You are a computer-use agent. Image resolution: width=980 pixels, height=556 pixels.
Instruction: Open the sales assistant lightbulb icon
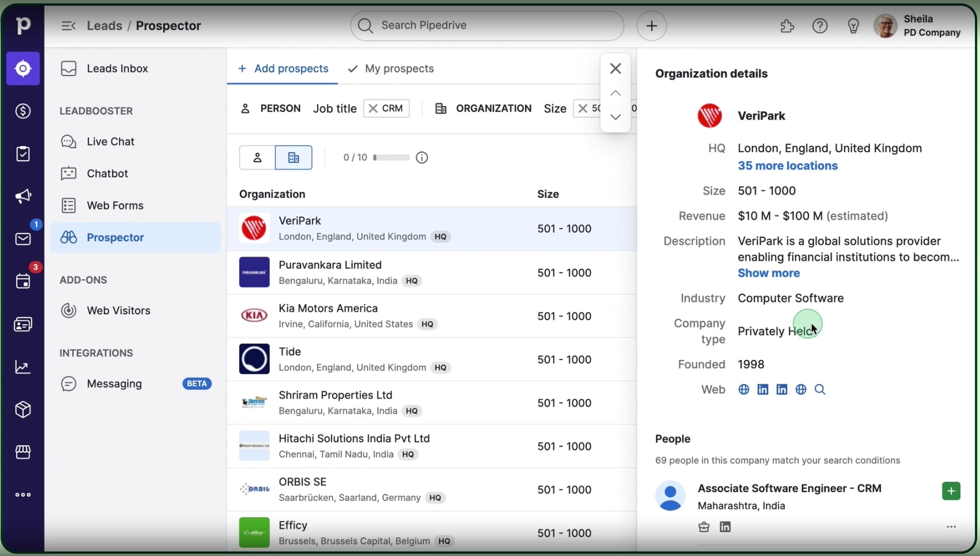coord(853,26)
